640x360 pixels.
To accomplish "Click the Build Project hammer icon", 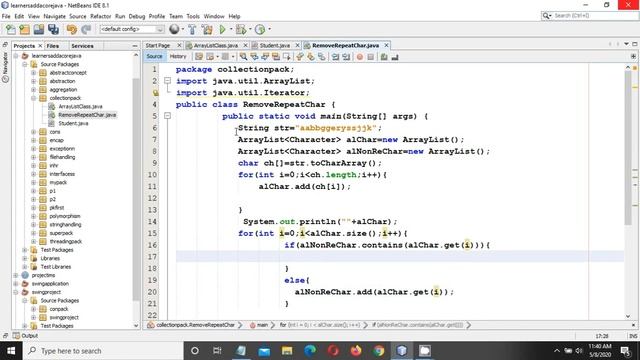I will 192,29.
